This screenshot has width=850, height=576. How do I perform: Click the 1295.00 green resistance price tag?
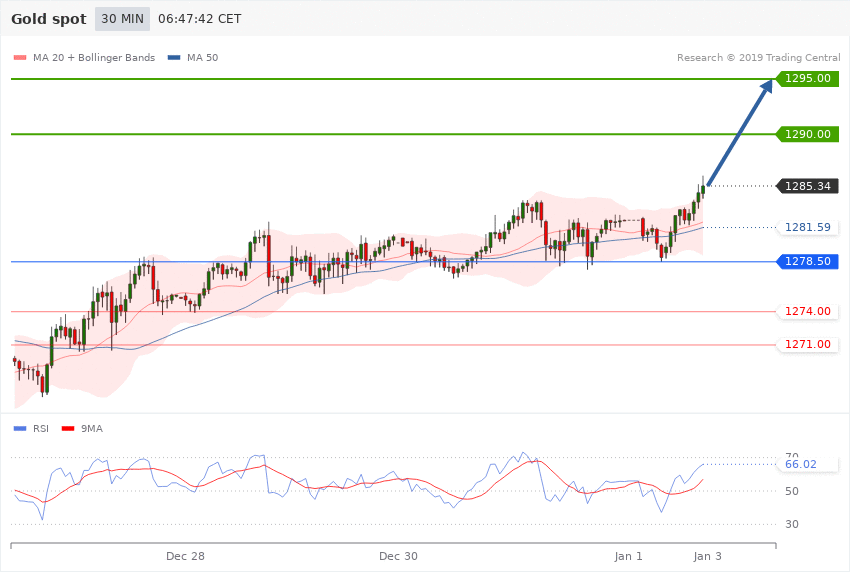[808, 79]
